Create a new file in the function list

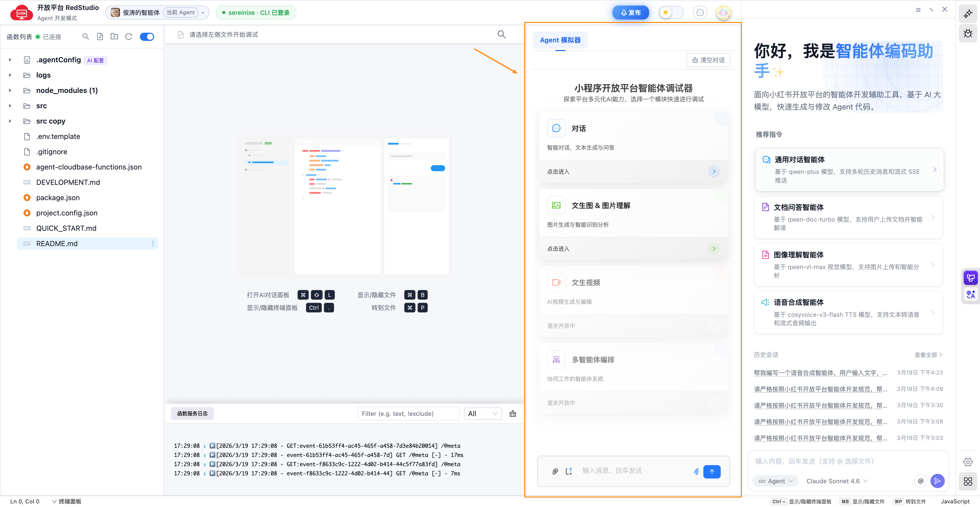coord(100,37)
